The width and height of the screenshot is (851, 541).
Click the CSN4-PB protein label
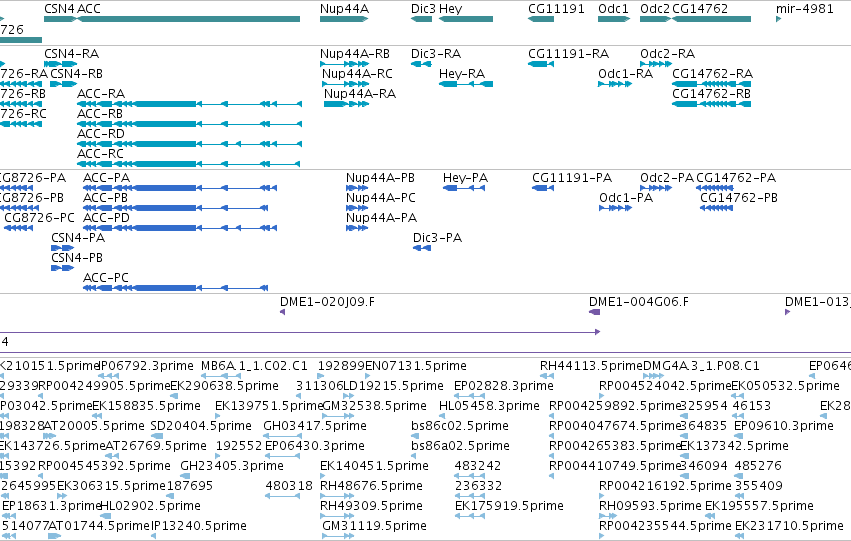(77, 258)
